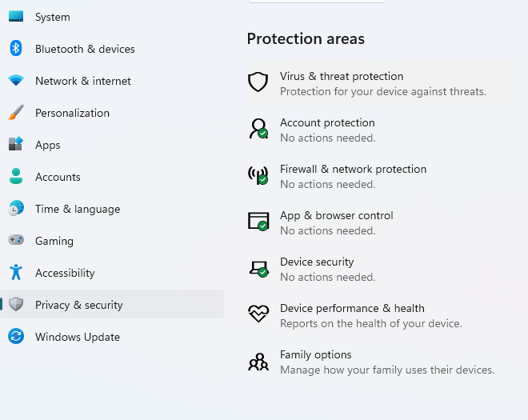The height and width of the screenshot is (420, 528).
Task: Click the Family options people icon
Action: click(258, 362)
